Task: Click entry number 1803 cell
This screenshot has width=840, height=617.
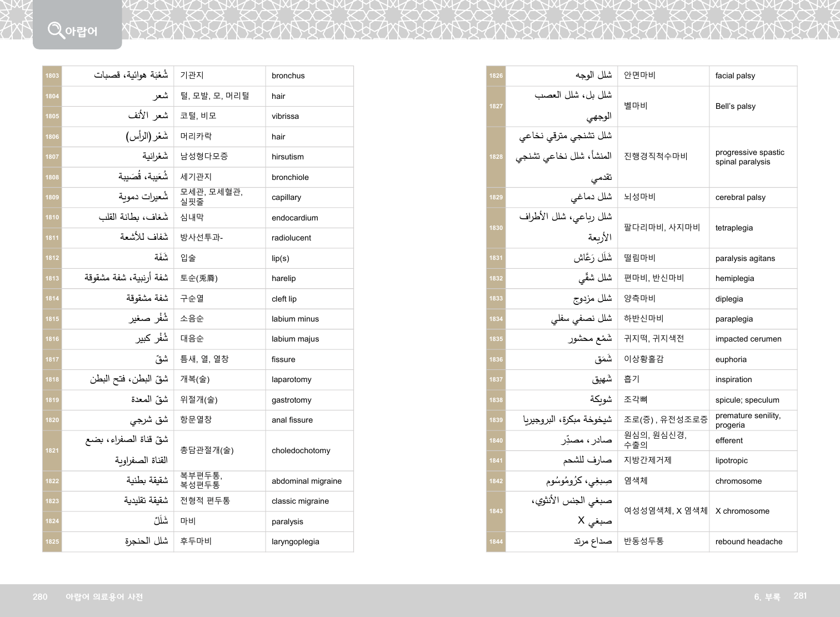Action: coord(52,76)
